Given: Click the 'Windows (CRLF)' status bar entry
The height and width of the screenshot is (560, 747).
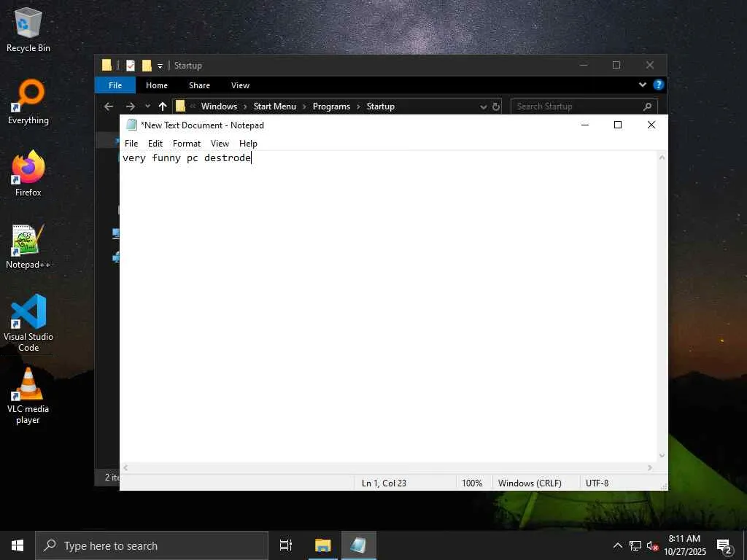Looking at the screenshot, I should (x=530, y=483).
